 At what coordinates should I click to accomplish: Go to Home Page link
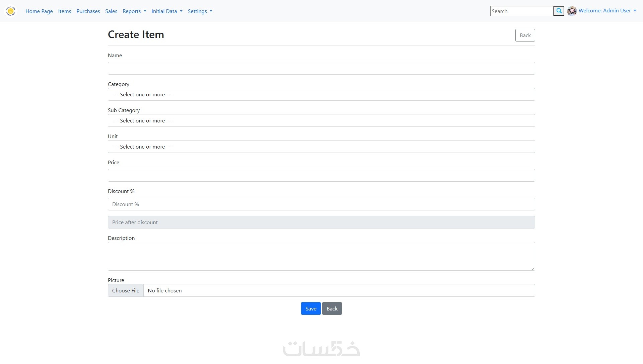coord(39,11)
